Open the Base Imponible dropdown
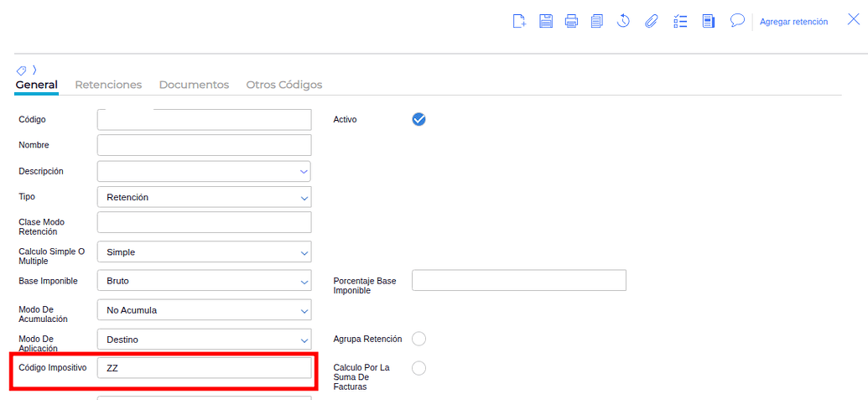 pos(204,281)
